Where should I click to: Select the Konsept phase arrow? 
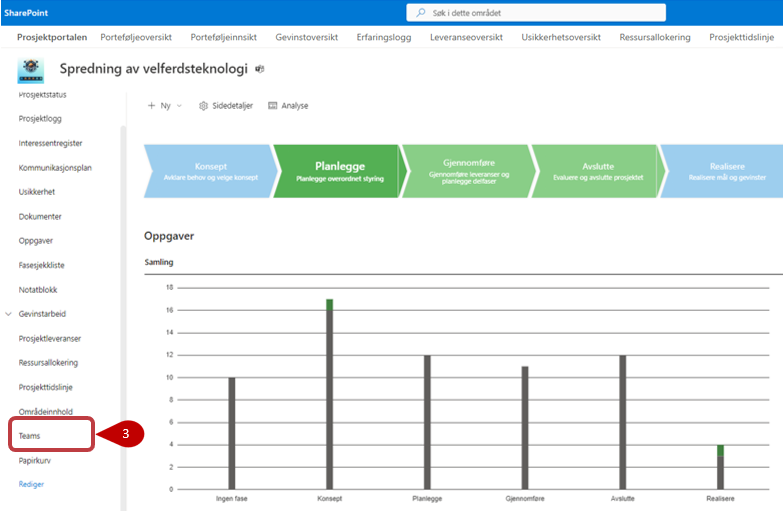[208, 172]
